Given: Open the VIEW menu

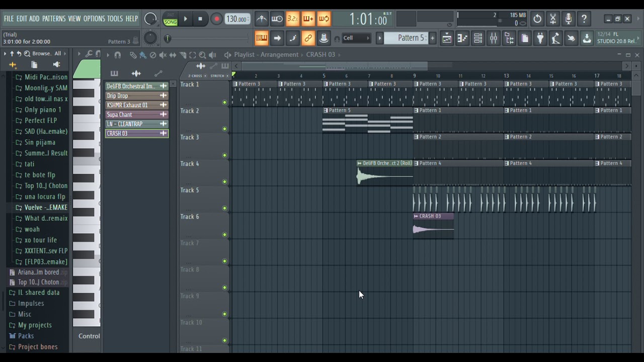Looking at the screenshot, I should (x=74, y=19).
